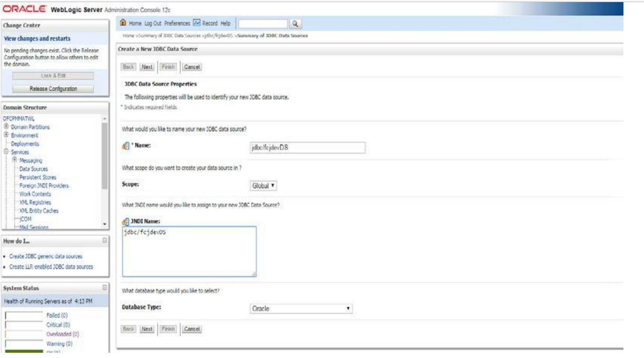
Task: Open the Scope dropdown showing Global
Action: pyautogui.click(x=264, y=186)
